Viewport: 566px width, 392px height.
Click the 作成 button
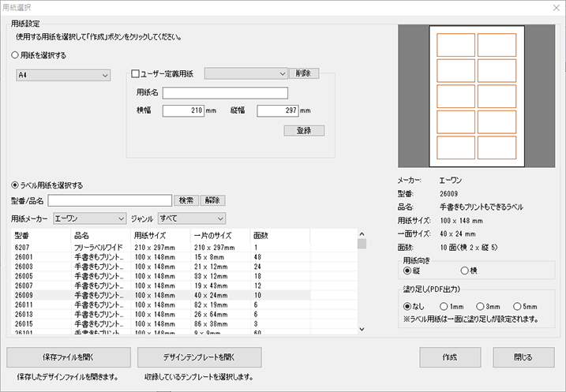click(x=449, y=357)
